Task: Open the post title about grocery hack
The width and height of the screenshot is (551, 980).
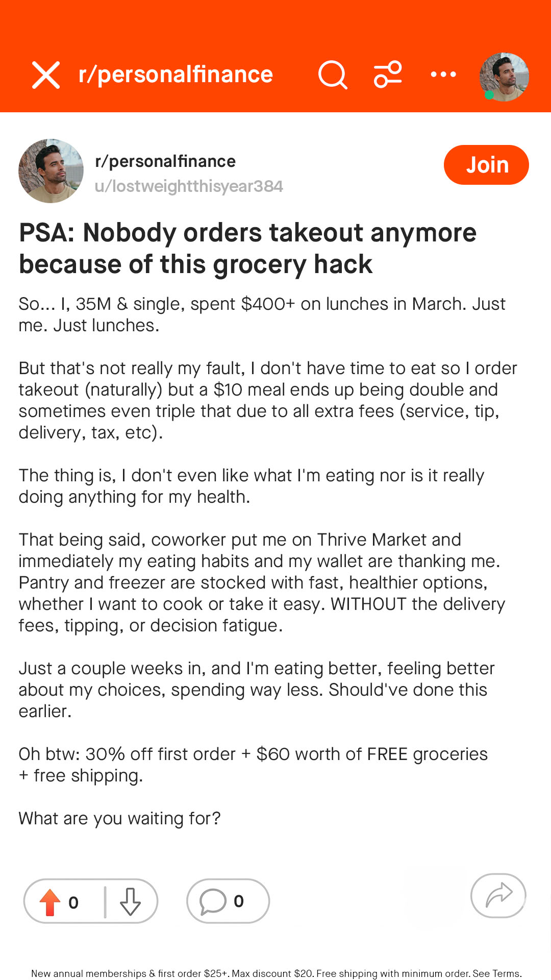Action: point(247,249)
